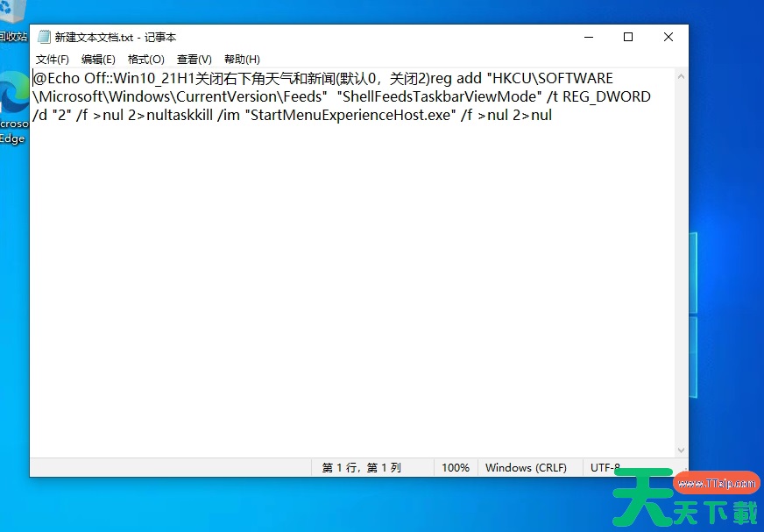Click the scrollbar up arrow
This screenshot has width=764, height=532.
[x=681, y=76]
